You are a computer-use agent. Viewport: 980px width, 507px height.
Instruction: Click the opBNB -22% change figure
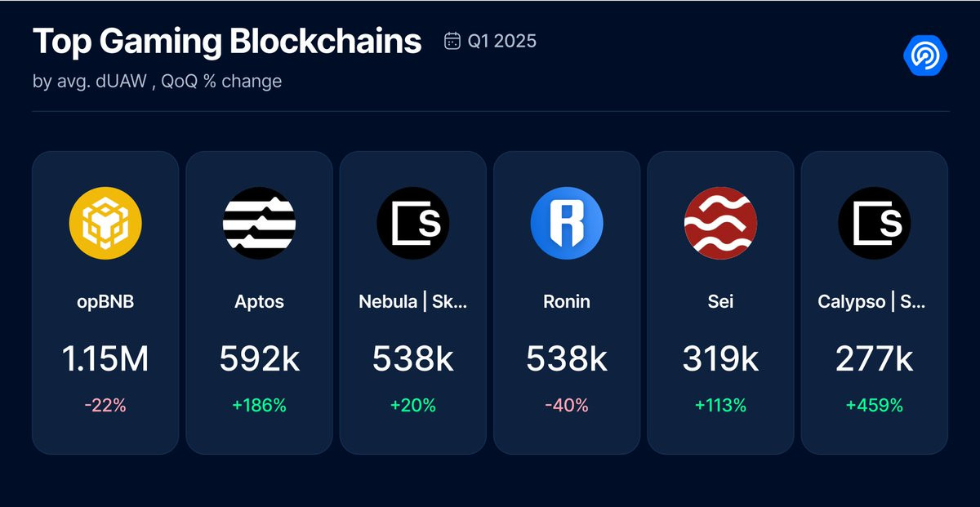[105, 405]
